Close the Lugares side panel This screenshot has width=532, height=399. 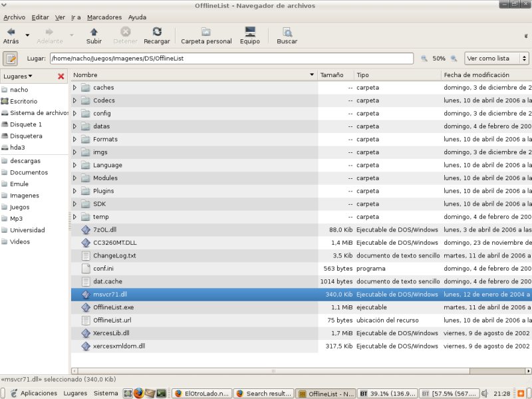pos(61,76)
